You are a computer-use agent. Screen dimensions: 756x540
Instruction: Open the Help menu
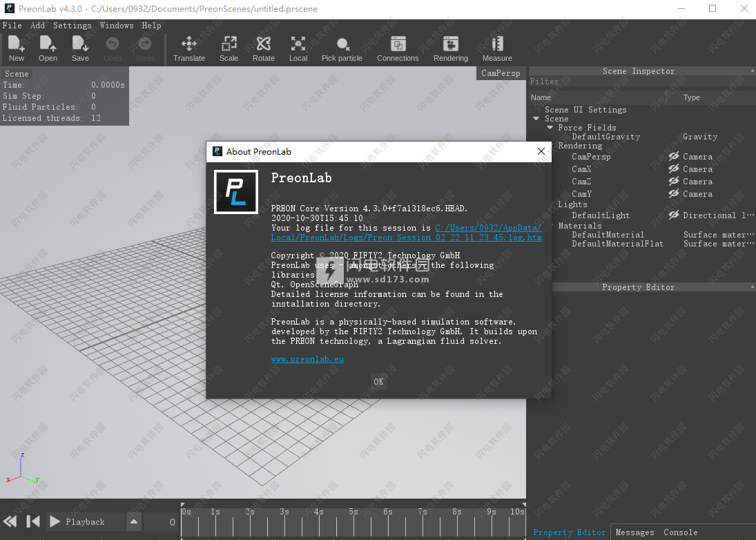pos(151,26)
